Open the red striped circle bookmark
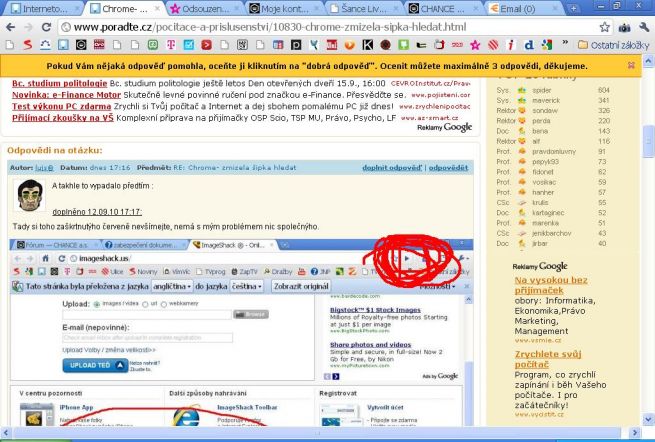 click(x=493, y=45)
